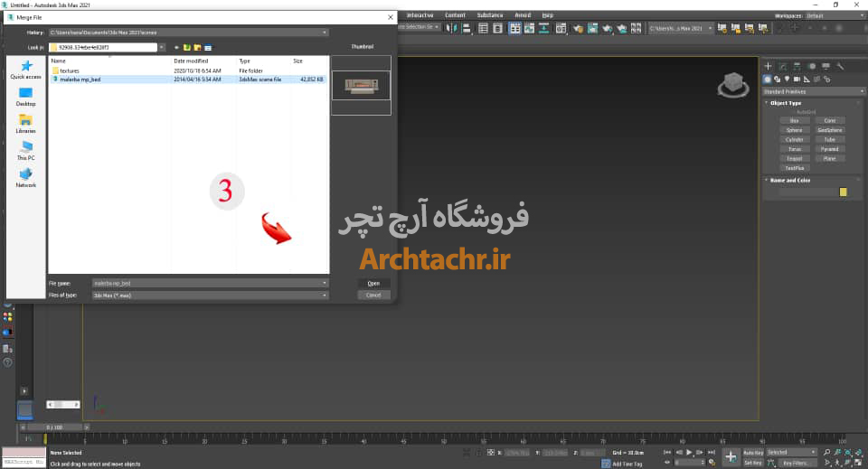This screenshot has width=868, height=469.
Task: Expand the File name dropdown
Action: pyautogui.click(x=325, y=283)
